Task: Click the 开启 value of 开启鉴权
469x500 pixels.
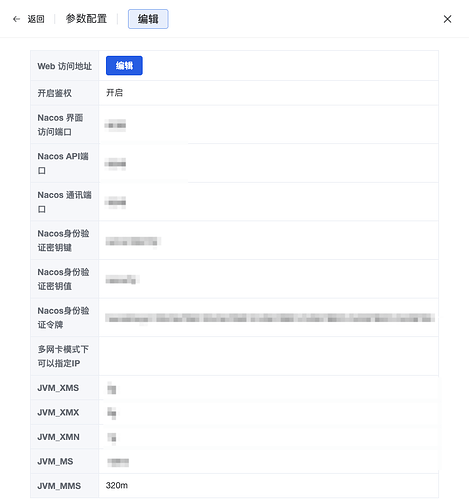Action: coord(114,93)
